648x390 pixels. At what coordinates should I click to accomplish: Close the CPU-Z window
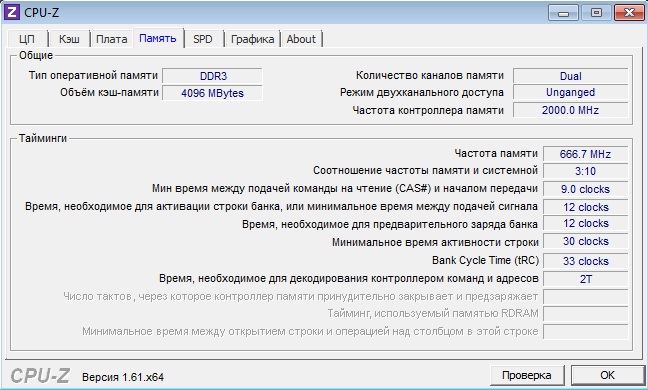pyautogui.click(x=629, y=13)
